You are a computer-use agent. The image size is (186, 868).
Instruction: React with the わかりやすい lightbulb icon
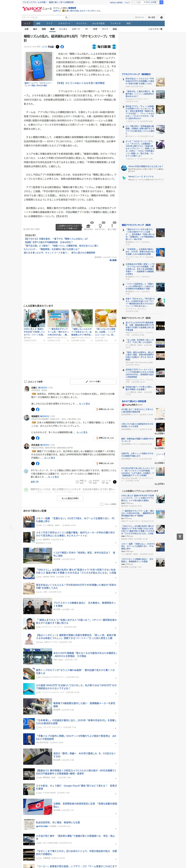click(100, 226)
